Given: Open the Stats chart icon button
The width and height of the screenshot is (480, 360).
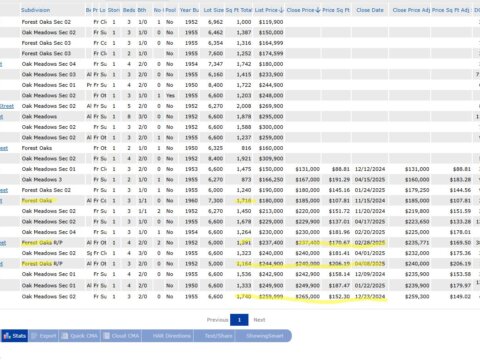Looking at the screenshot, I should pyautogui.click(x=14, y=336).
